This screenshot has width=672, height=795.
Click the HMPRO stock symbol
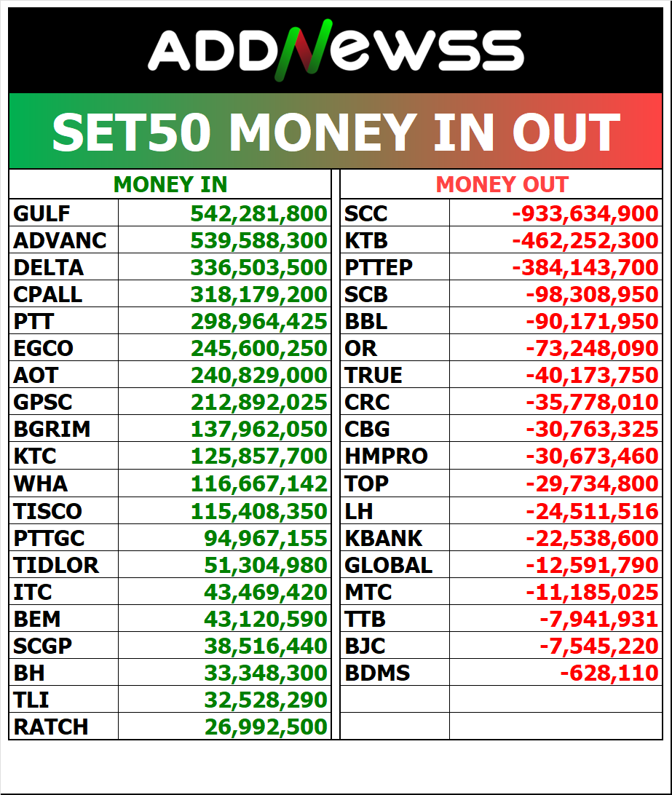click(386, 456)
